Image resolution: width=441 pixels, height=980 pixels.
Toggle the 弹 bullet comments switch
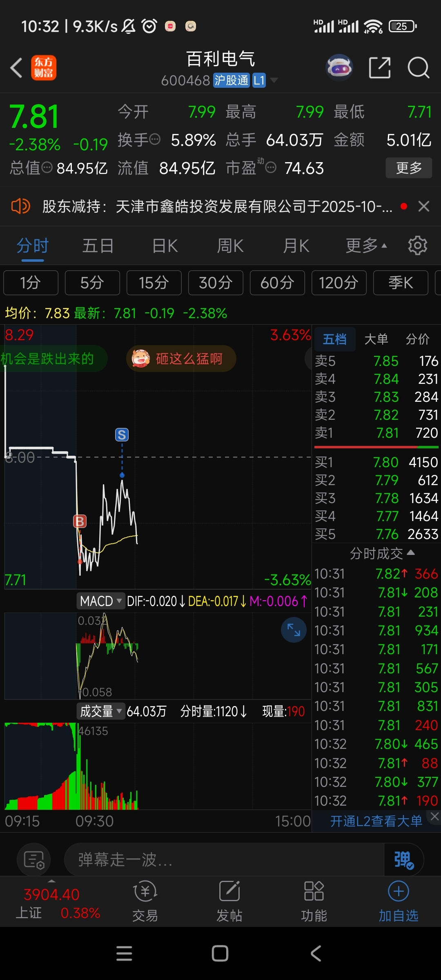404,860
